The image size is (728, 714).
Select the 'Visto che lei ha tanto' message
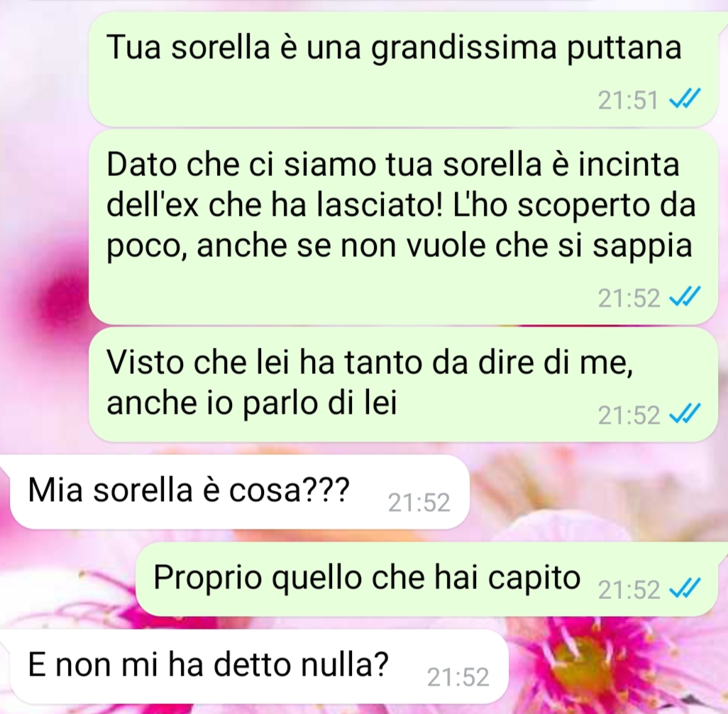click(x=403, y=384)
